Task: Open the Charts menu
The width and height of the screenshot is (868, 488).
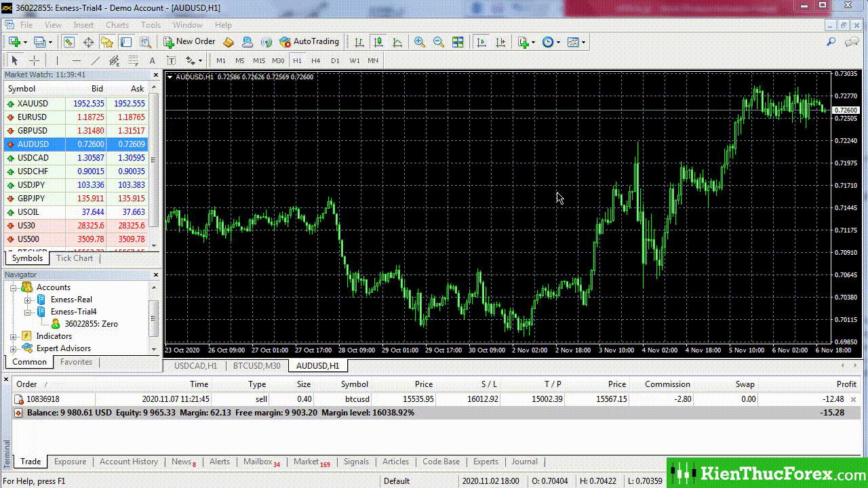Action: (x=117, y=25)
